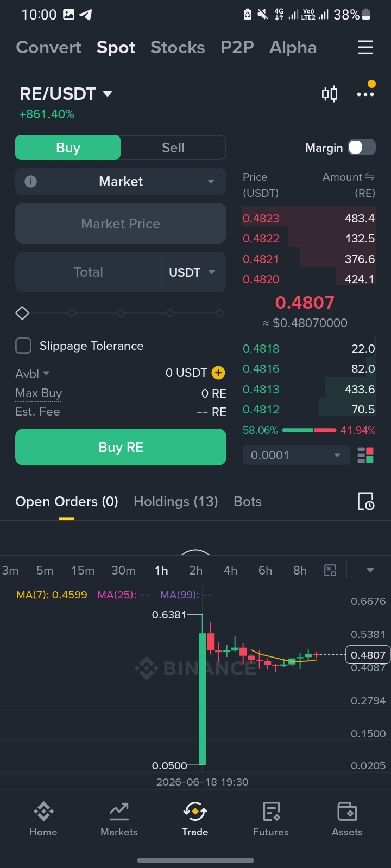Show the Holdings (13) tab
The height and width of the screenshot is (868, 391).
click(176, 501)
